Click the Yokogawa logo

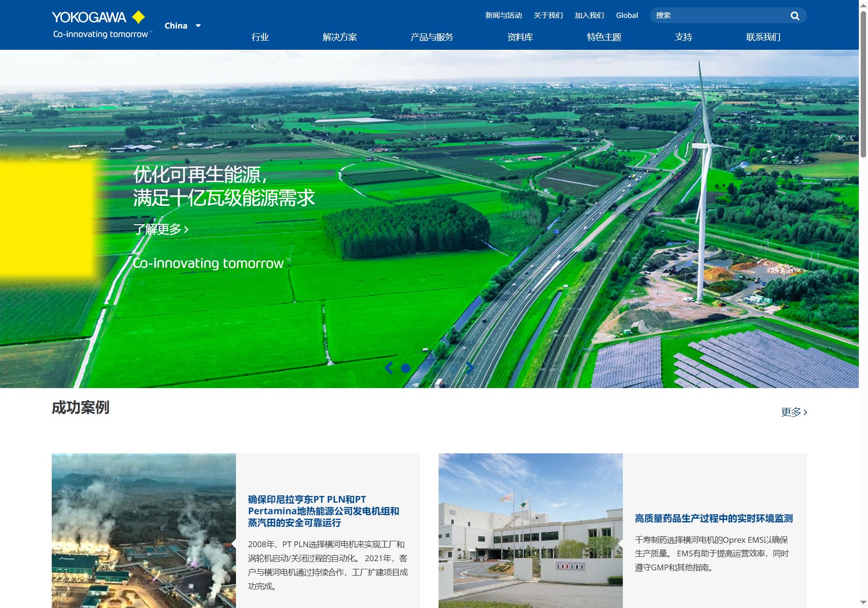point(102,24)
